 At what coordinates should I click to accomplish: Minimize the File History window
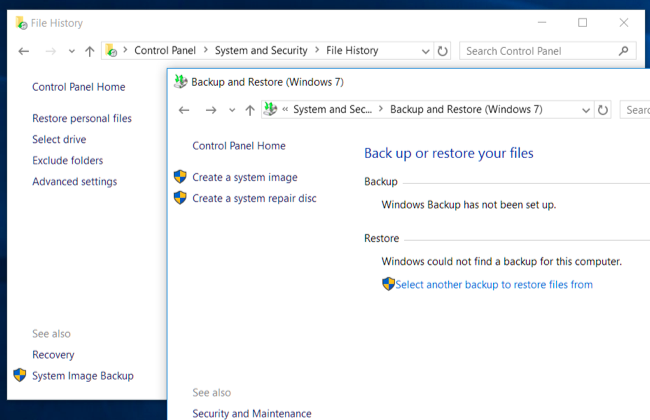[x=542, y=22]
